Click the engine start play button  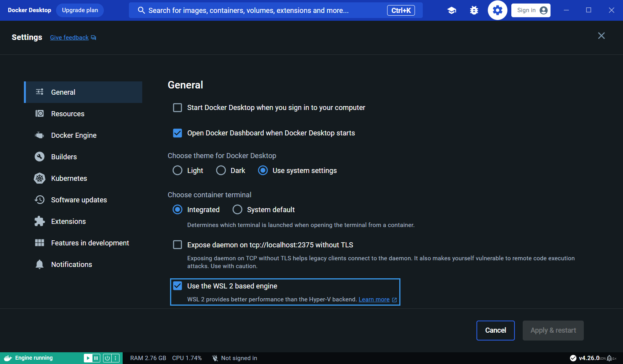point(88,358)
